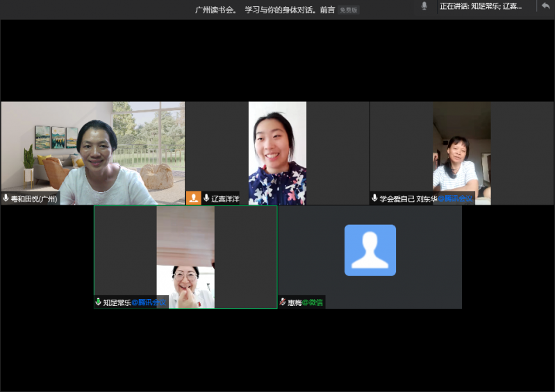Click the return arrow icon at top right
555x392 pixels.
(545, 6)
